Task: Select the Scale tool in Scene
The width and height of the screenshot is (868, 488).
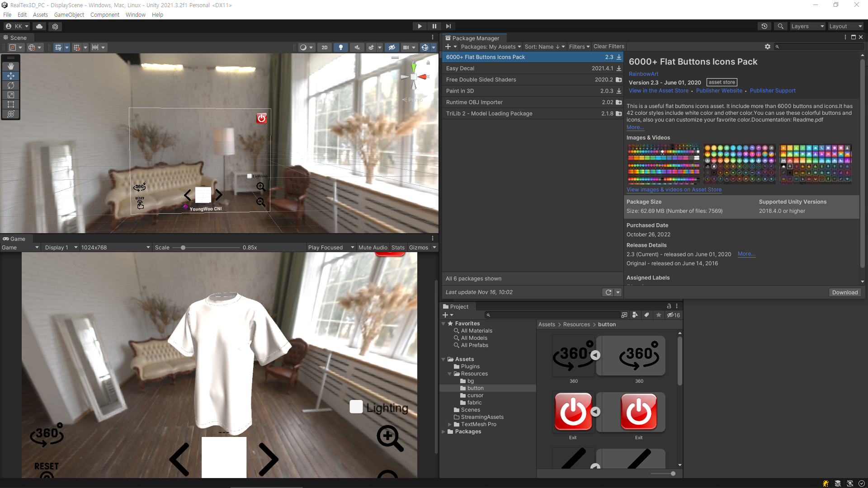Action: [x=11, y=95]
